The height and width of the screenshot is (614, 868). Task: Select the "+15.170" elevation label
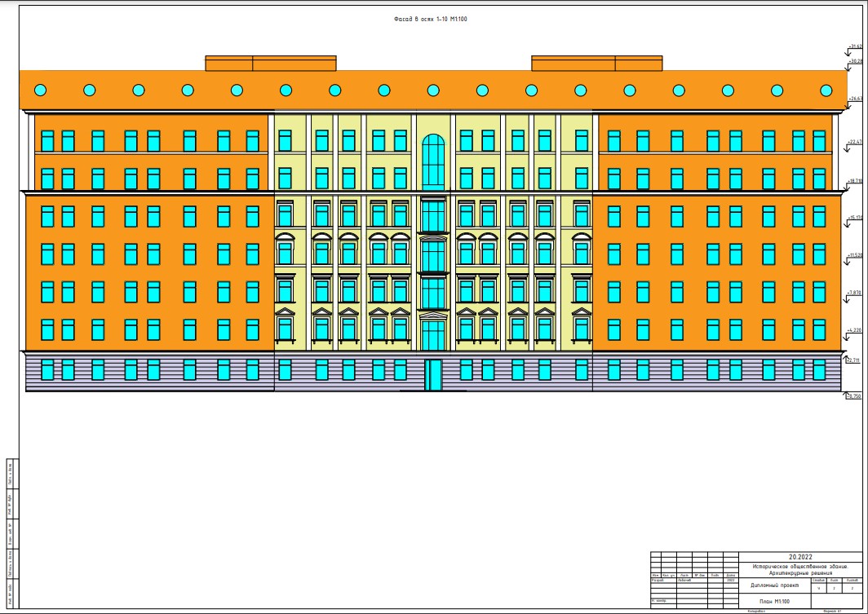856,218
